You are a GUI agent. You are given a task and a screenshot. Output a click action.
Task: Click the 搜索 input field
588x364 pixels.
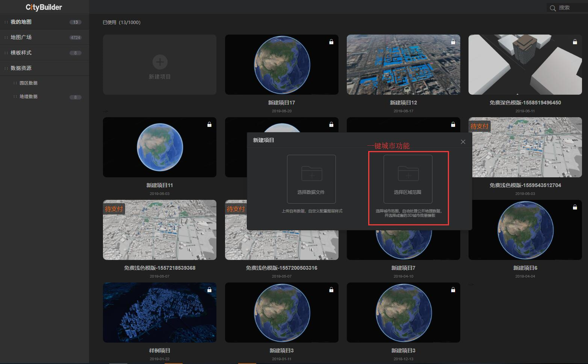(x=567, y=8)
